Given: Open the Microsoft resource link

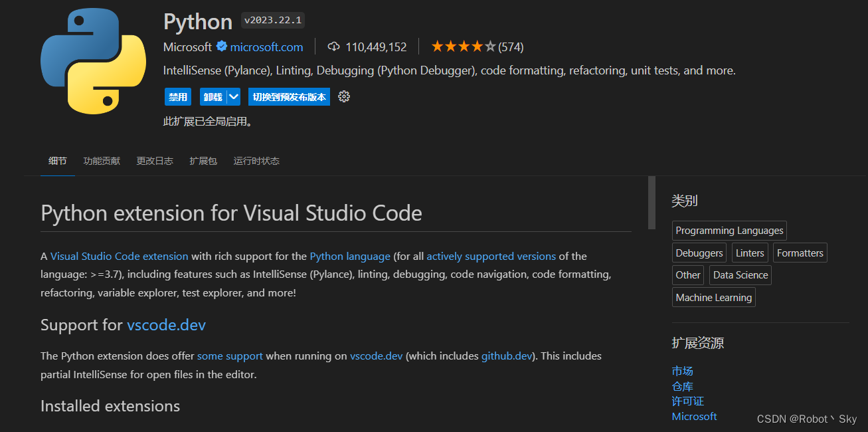Looking at the screenshot, I should (694, 417).
